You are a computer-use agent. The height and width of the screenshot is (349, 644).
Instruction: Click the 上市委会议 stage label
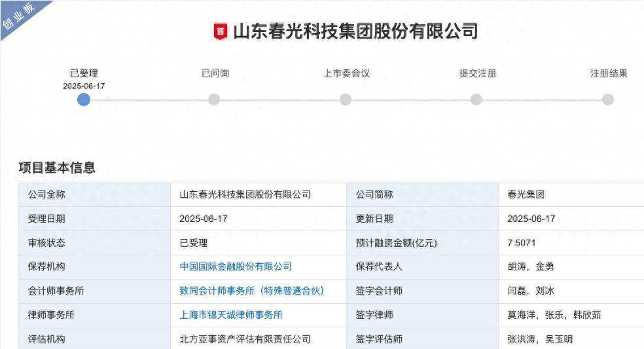[x=346, y=73]
